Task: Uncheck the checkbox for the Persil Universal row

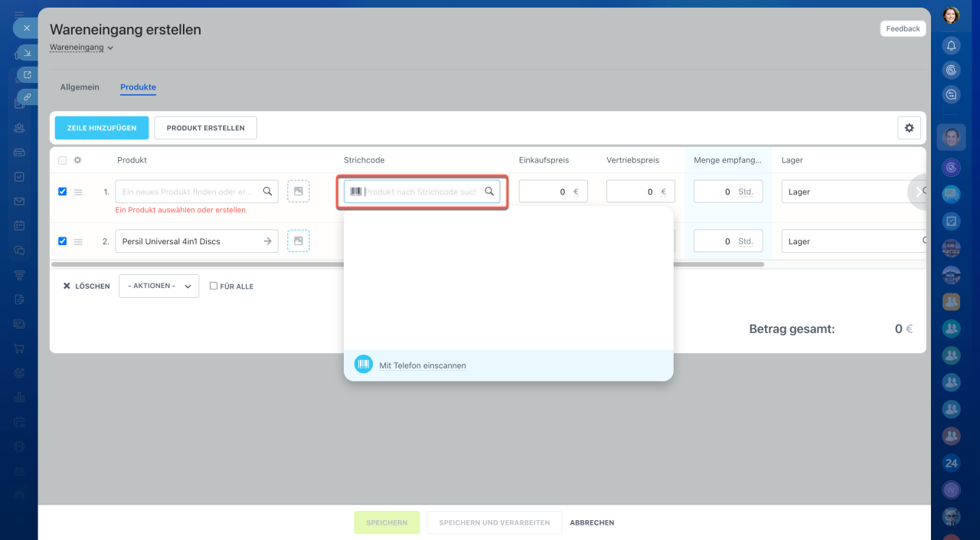Action: [62, 241]
